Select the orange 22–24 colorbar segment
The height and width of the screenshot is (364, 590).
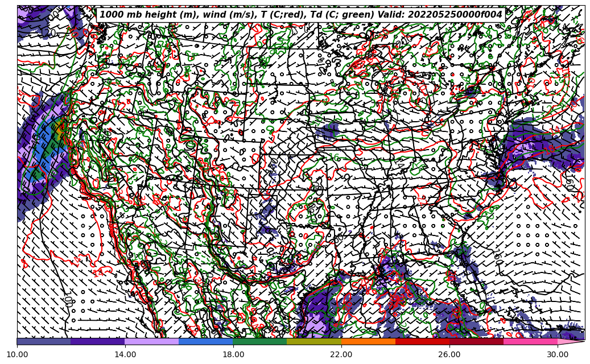(x=368, y=341)
